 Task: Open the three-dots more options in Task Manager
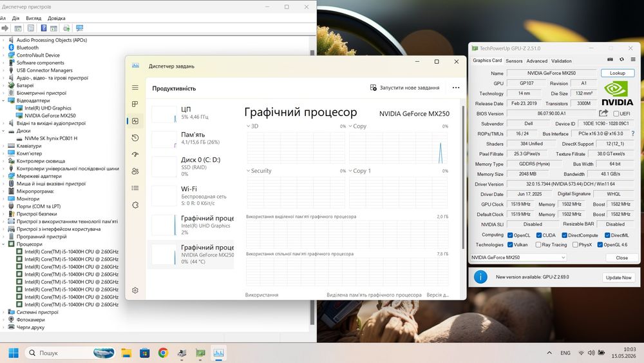pos(456,88)
